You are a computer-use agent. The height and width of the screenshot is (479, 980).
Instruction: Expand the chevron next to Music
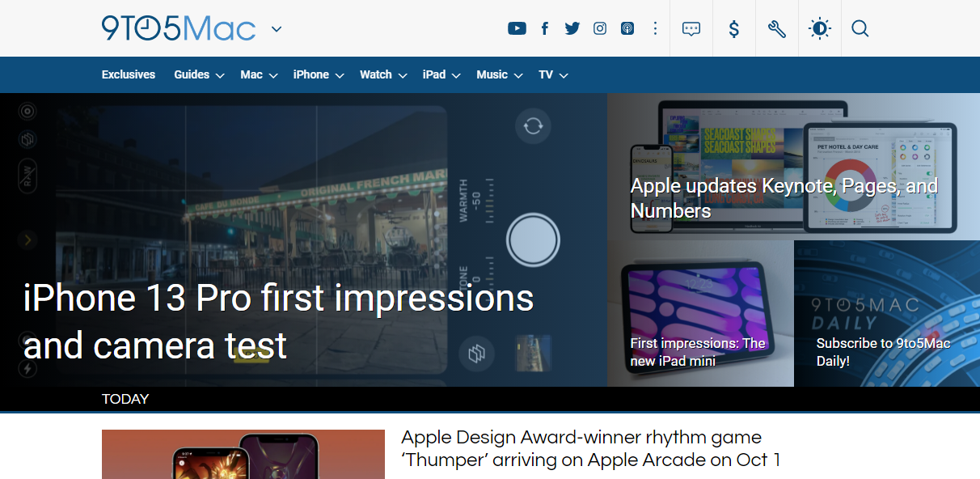pos(518,75)
